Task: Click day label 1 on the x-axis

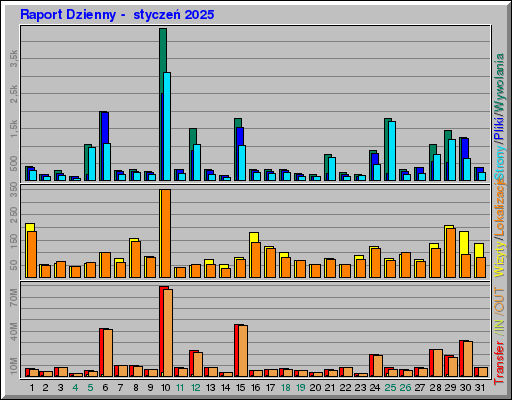Action: (32, 388)
